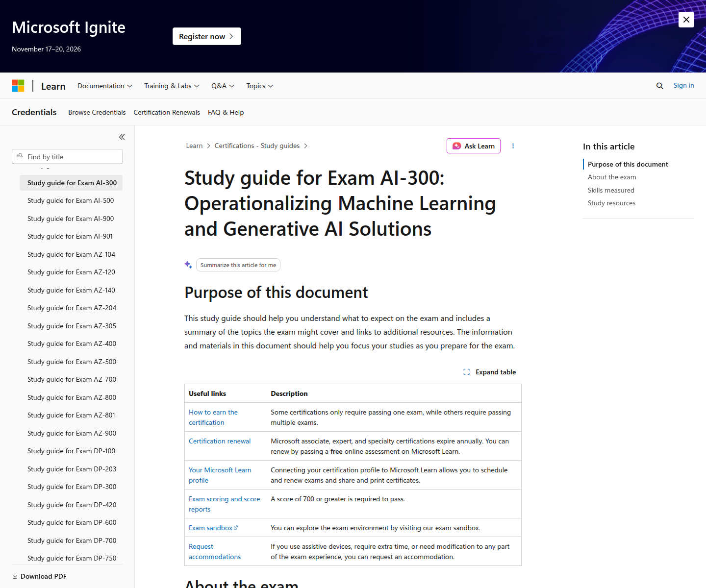Open the more actions vertical dots menu
The width and height of the screenshot is (706, 588).
(x=513, y=146)
